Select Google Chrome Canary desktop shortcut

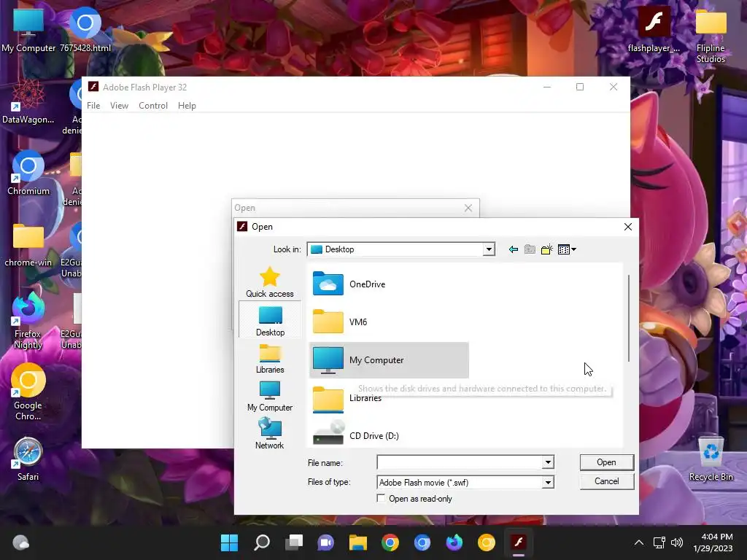[28, 392]
